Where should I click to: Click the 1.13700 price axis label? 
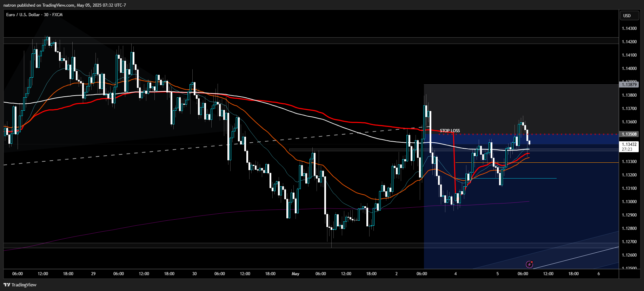pyautogui.click(x=629, y=109)
